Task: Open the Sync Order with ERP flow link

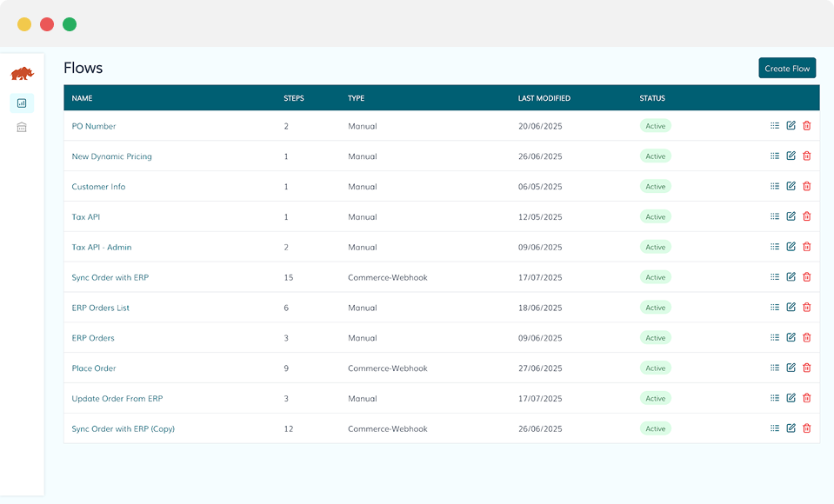Action: pos(110,278)
